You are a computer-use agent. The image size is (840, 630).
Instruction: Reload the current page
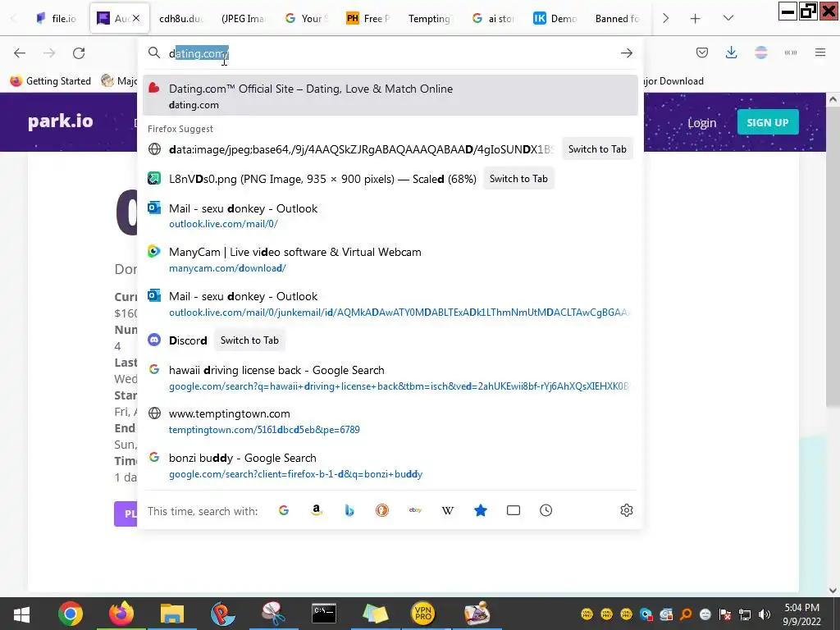click(79, 53)
